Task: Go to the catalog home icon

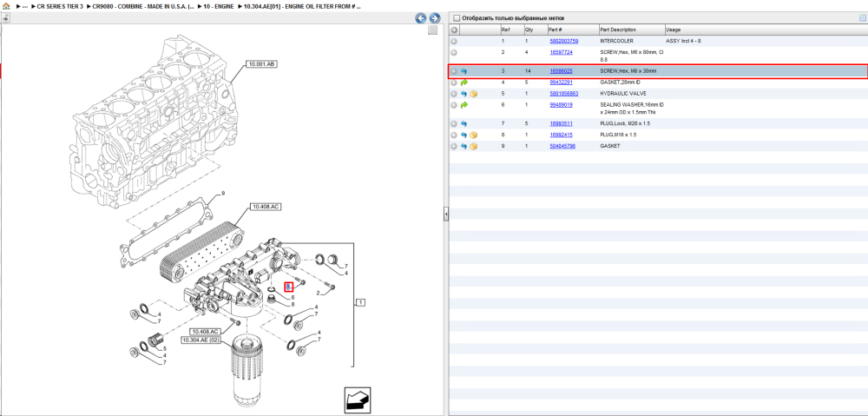Action: pyautogui.click(x=6, y=7)
